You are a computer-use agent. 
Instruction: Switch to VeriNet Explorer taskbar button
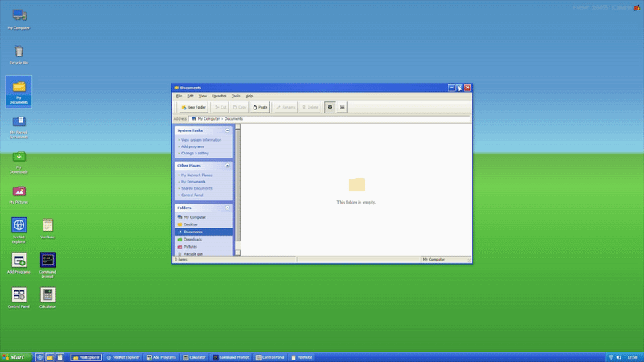click(x=123, y=357)
